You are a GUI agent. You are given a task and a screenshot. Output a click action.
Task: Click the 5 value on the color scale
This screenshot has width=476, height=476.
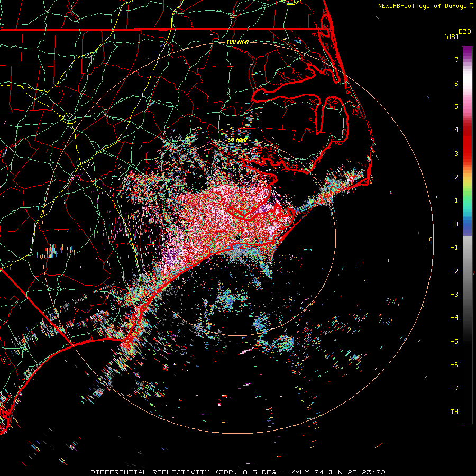click(456, 106)
